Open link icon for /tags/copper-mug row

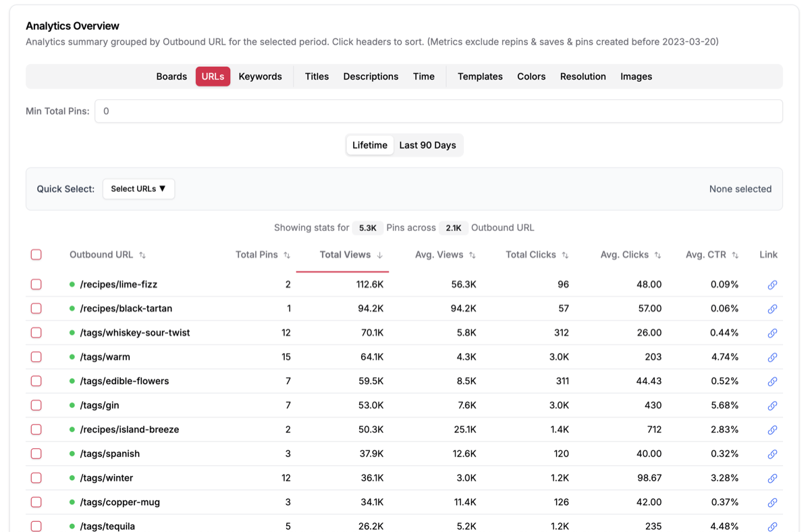[772, 502]
